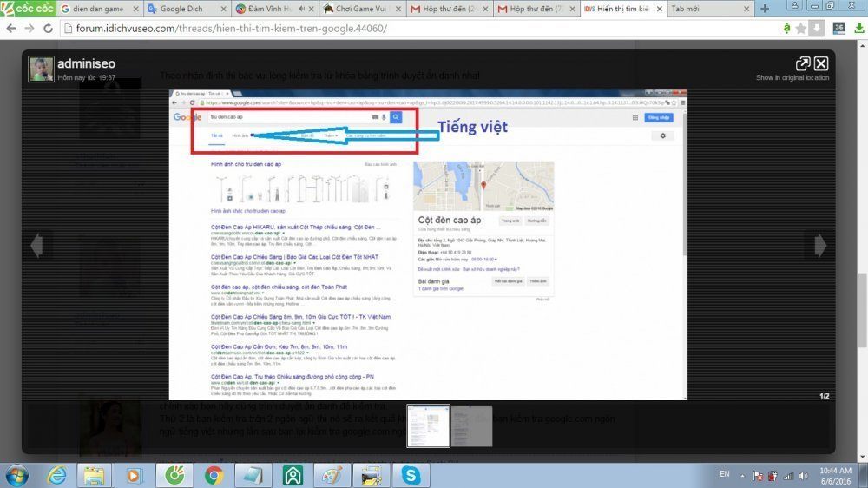The image size is (868, 488).
Task: Show hidden system tray icons
Action: (742, 476)
